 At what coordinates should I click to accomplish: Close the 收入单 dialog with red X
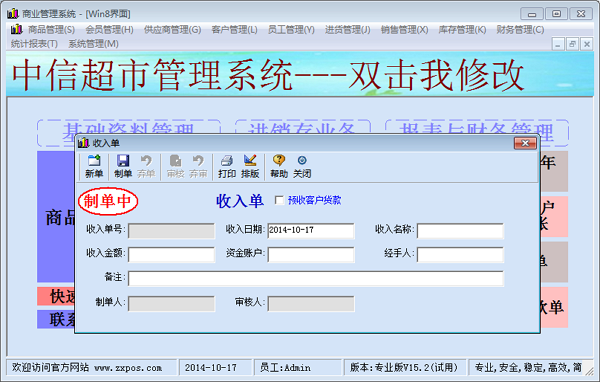[x=525, y=143]
